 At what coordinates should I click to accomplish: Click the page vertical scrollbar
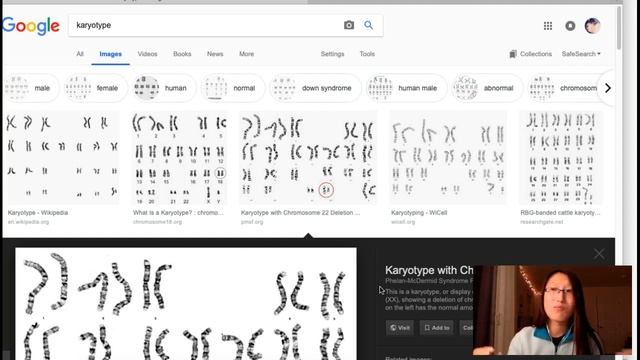(x=619, y=29)
